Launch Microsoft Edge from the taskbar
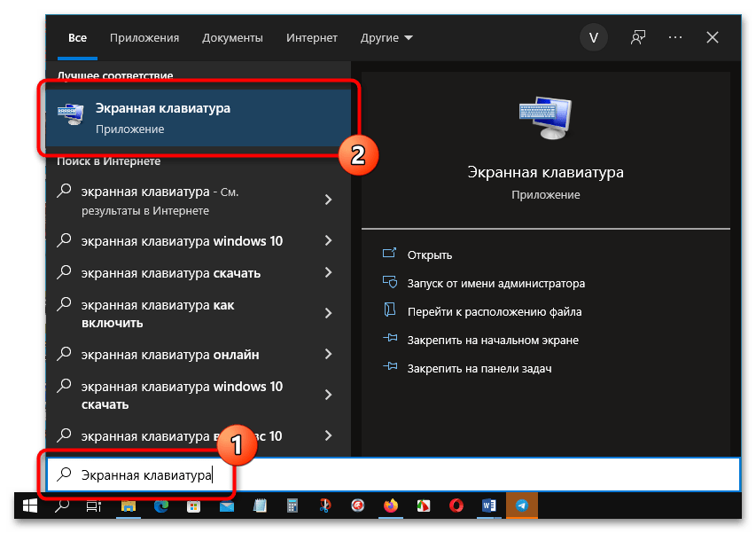 [161, 506]
